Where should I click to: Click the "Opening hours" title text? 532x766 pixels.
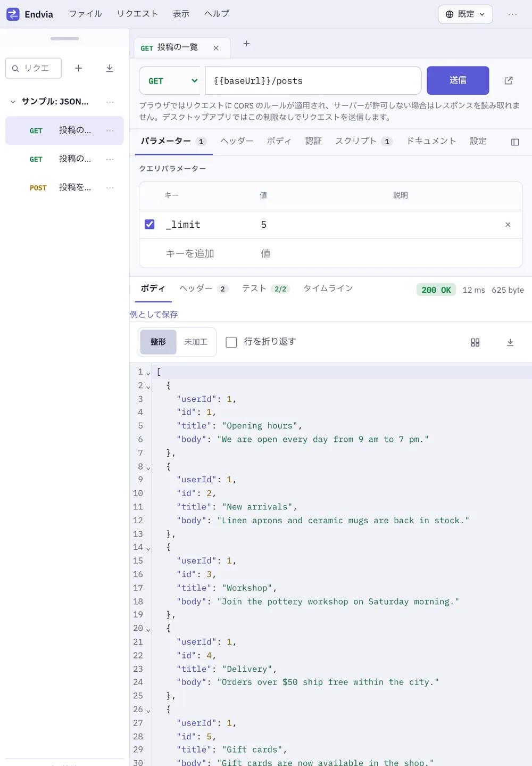(260, 426)
